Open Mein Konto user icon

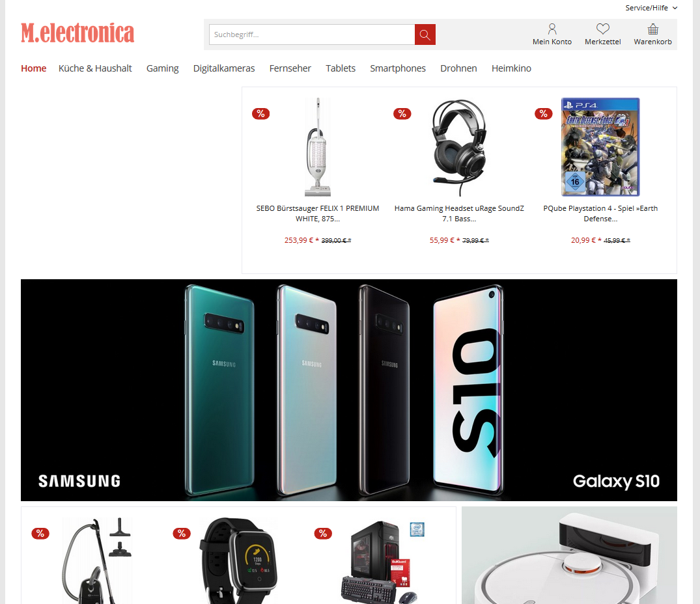coord(552,29)
